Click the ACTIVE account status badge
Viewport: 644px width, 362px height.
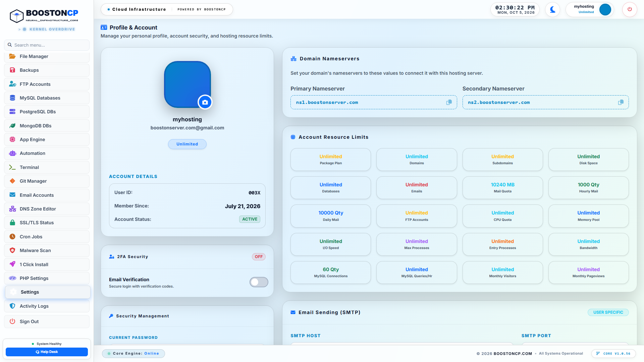coord(250,219)
